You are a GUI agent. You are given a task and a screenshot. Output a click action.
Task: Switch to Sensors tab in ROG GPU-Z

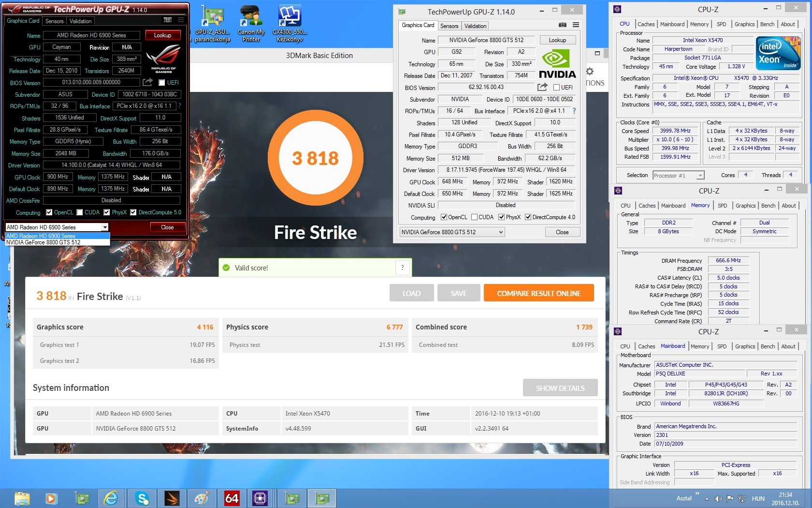coord(54,21)
